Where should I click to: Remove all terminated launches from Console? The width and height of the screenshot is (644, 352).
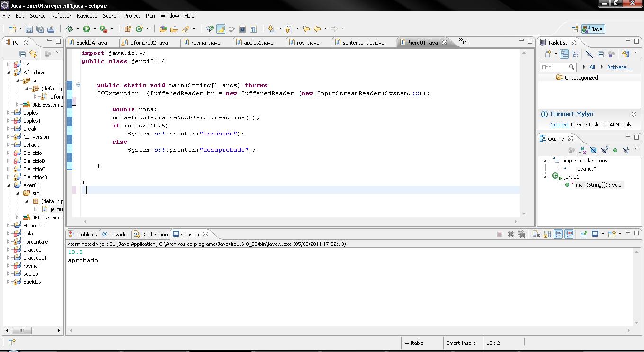pos(522,234)
